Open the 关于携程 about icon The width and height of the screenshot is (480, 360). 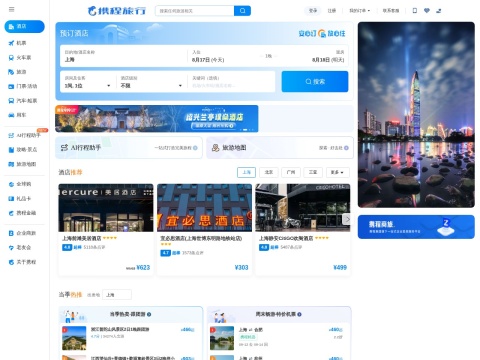pos(11,262)
